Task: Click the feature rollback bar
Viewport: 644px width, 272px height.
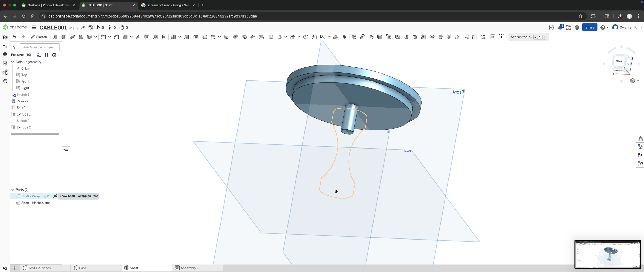Action: coord(35,134)
